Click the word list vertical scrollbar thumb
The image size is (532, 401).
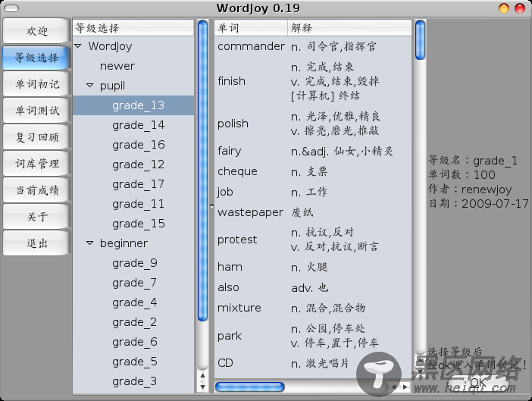click(420, 39)
